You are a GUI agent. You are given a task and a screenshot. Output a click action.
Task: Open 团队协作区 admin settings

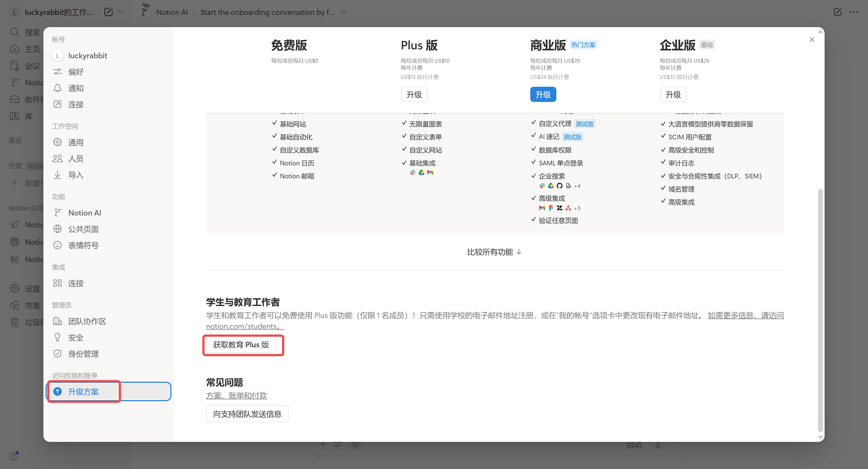pos(108,321)
